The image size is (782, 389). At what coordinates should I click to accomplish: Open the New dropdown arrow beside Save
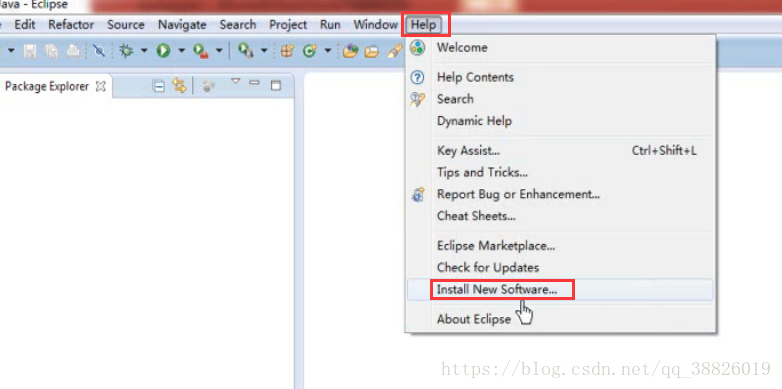(x=11, y=50)
